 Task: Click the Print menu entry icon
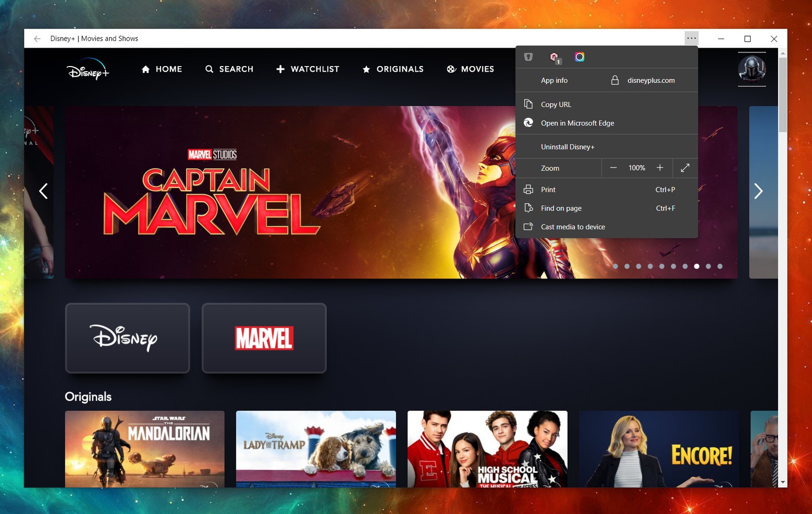point(529,189)
